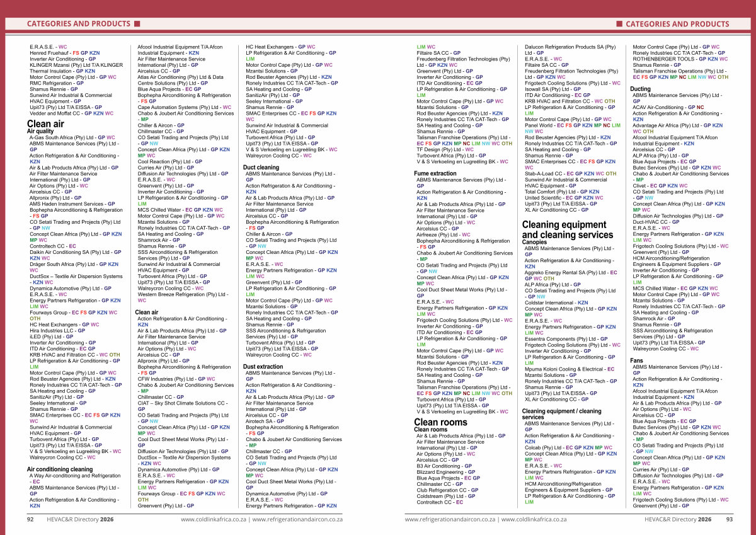Select the left 'CATEGORIES AND PRODUCTS' page header
Viewport: 756px width, 535px height.
point(78,24)
